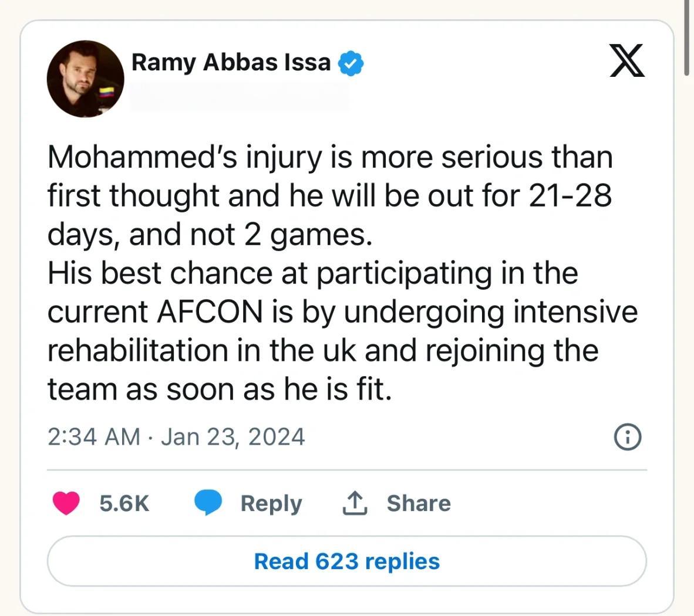Click the 5.6K likes count

pos(124,503)
